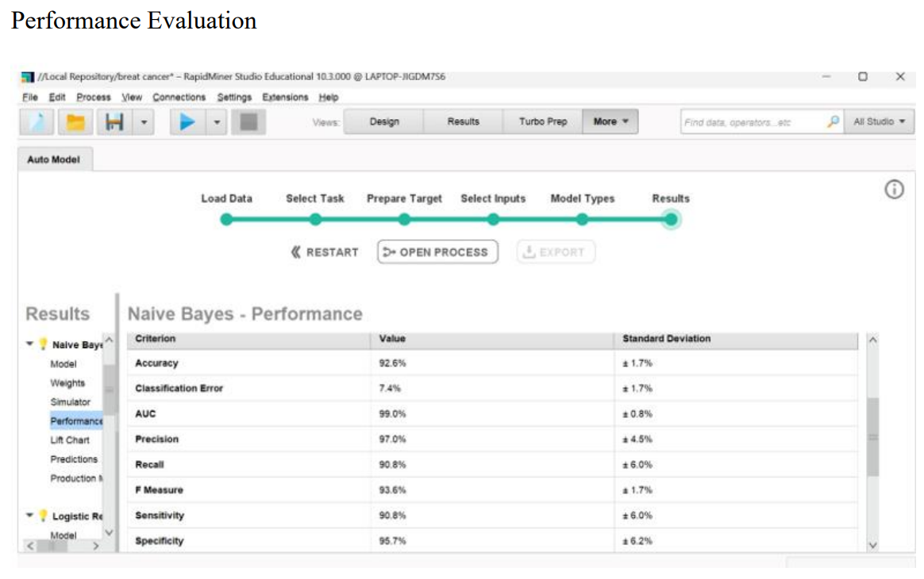This screenshot has width=924, height=579.
Task: Click the search magnifier icon
Action: [x=833, y=122]
